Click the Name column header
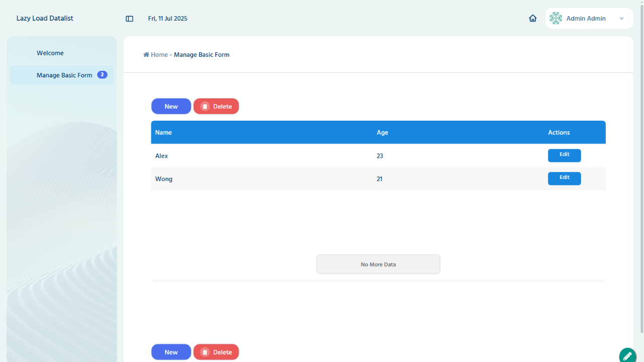Image resolution: width=644 pixels, height=362 pixels. 164,133
